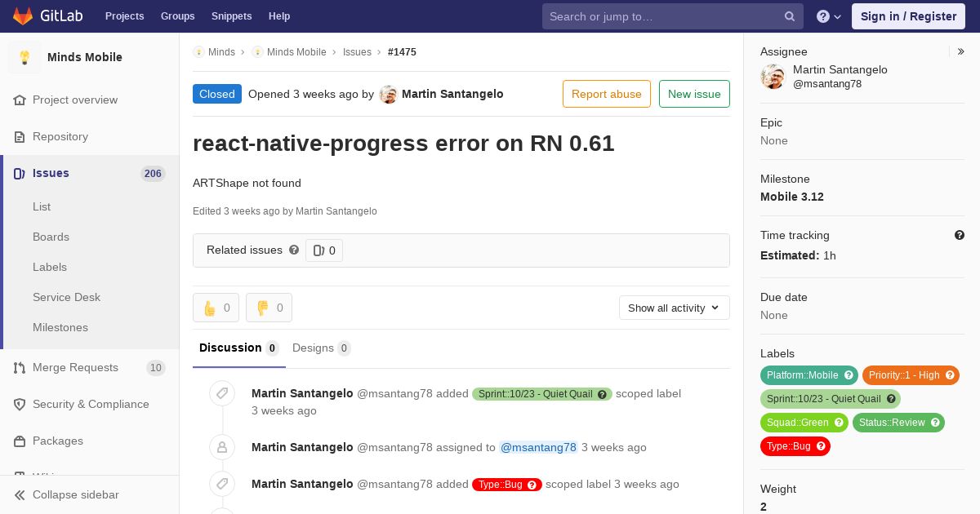Open the Help menu item in navbar

[x=279, y=16]
